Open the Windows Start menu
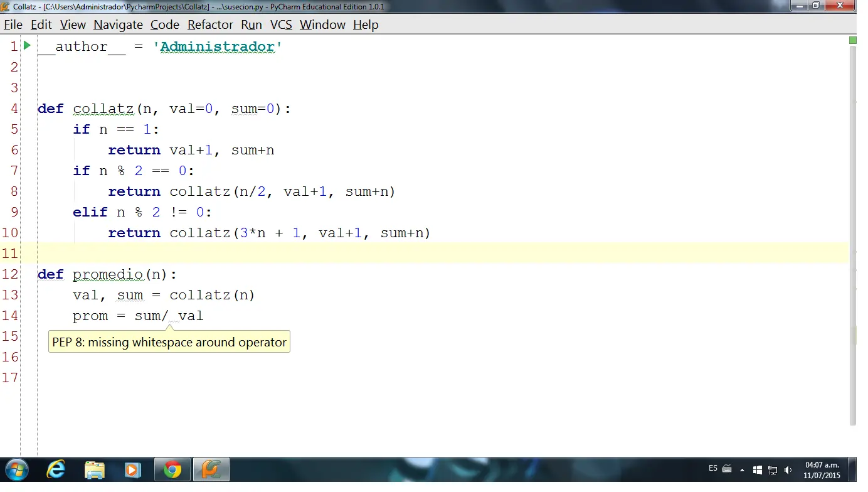 point(16,469)
